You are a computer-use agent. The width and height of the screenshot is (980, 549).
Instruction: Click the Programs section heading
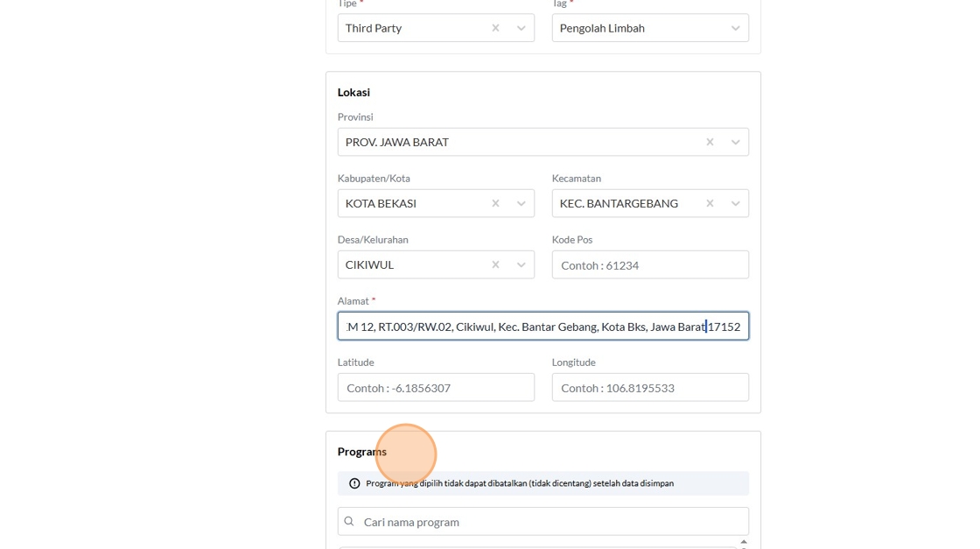(362, 452)
